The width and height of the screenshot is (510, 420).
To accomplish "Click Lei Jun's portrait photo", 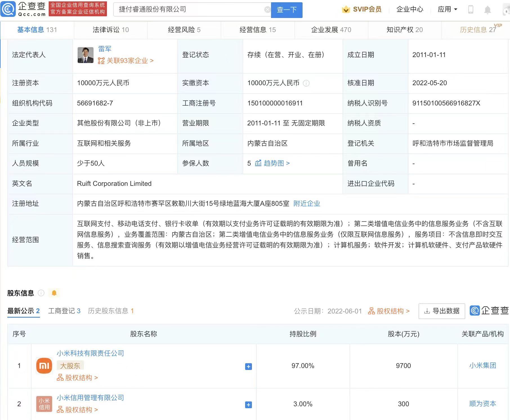I will pyautogui.click(x=85, y=55).
